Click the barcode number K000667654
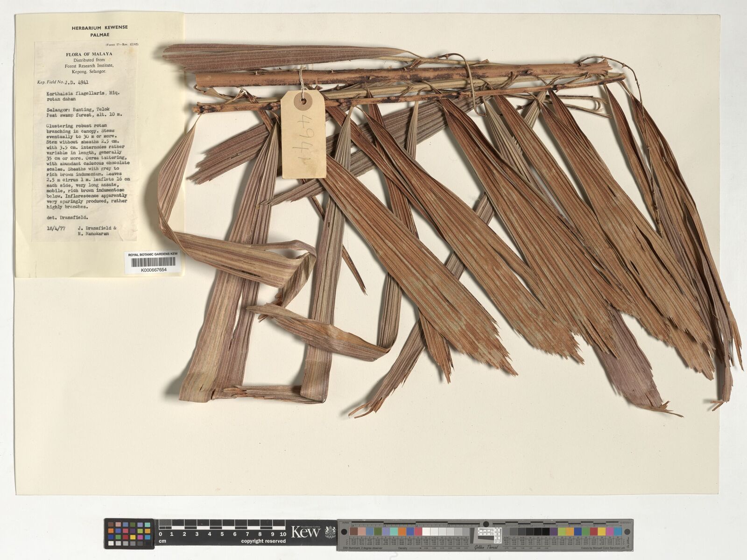Screen dimensions: 747x560 150,270
